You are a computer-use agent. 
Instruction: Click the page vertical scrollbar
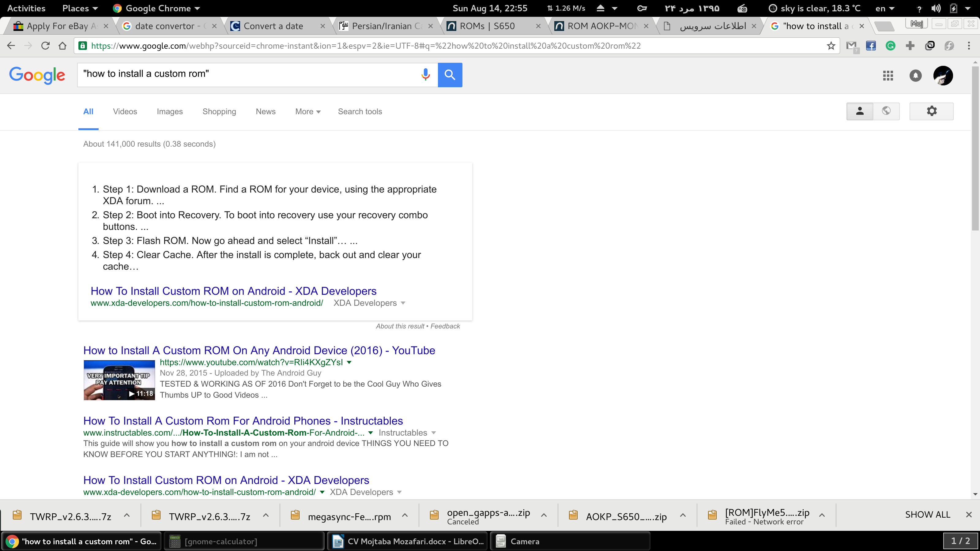coord(975,148)
